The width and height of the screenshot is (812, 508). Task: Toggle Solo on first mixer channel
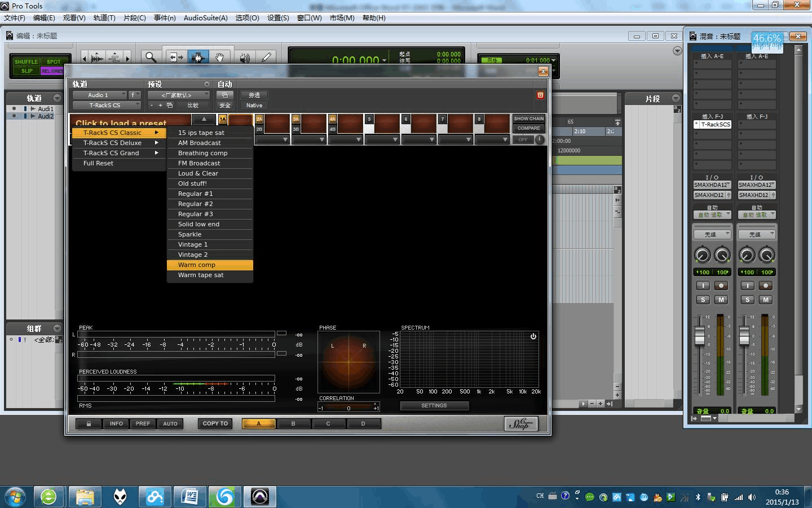click(x=703, y=300)
